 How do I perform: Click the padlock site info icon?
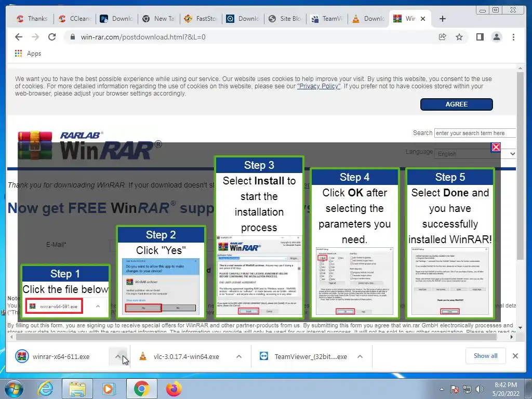[x=73, y=37]
